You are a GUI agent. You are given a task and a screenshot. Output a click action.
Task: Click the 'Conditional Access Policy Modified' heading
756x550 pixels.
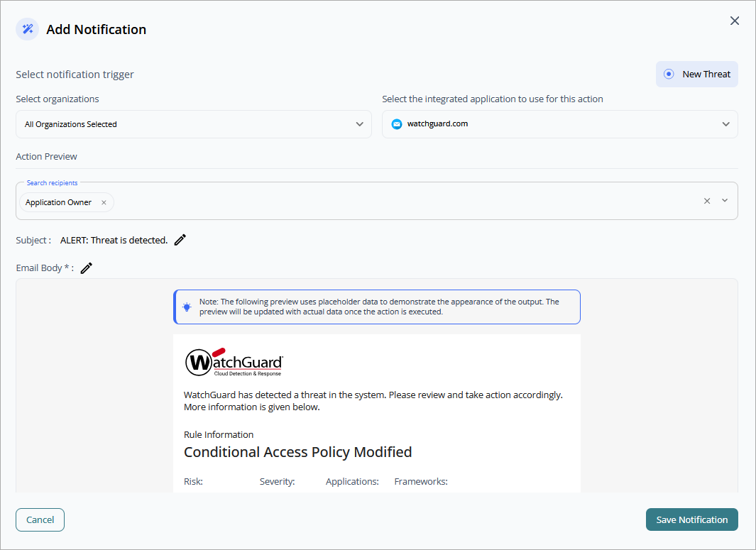[x=298, y=452]
